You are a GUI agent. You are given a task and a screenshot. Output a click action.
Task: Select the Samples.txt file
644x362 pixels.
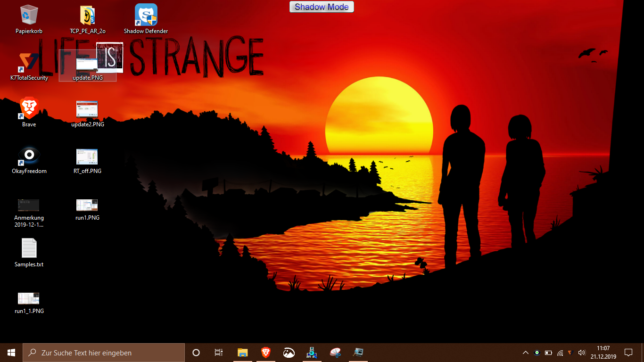[x=29, y=248]
